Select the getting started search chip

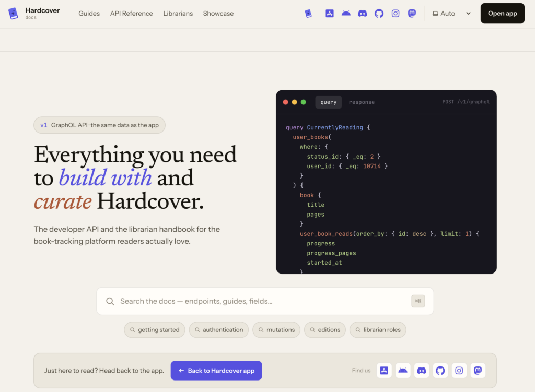tap(155, 329)
